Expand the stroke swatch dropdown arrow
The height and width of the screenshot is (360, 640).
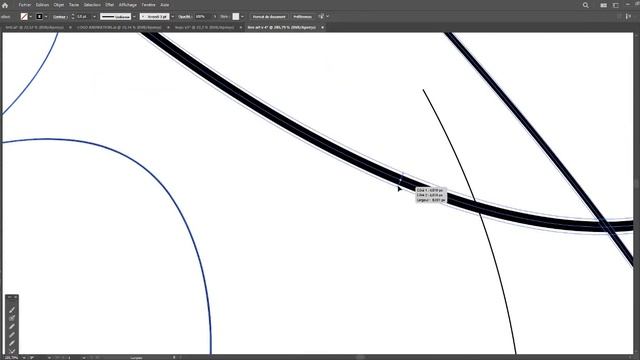point(46,17)
